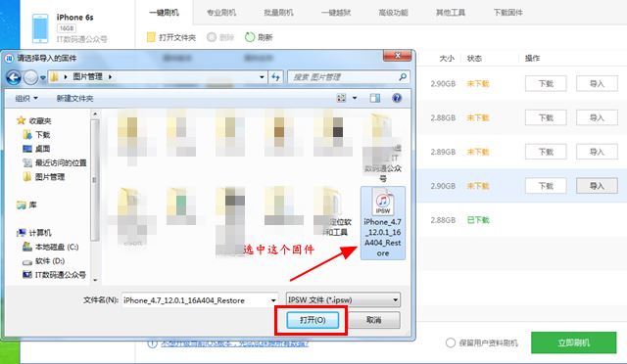Switch to the 一键越狱 tab
This screenshot has width=627, height=364.
point(336,13)
